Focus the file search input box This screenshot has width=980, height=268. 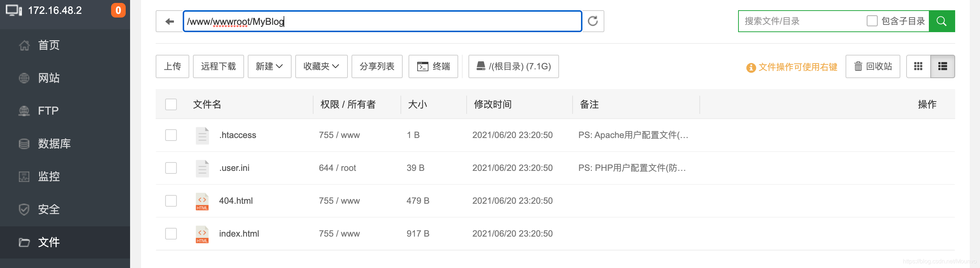(801, 21)
